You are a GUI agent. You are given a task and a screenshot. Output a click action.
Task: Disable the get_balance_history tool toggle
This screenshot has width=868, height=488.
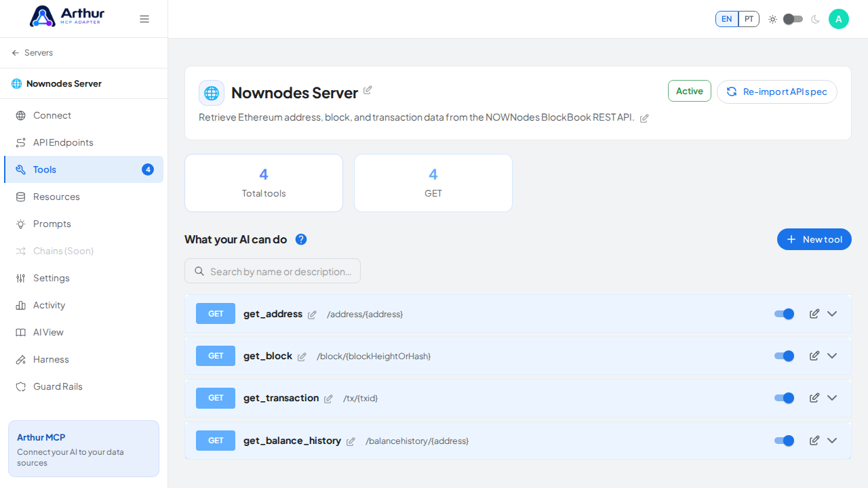784,441
